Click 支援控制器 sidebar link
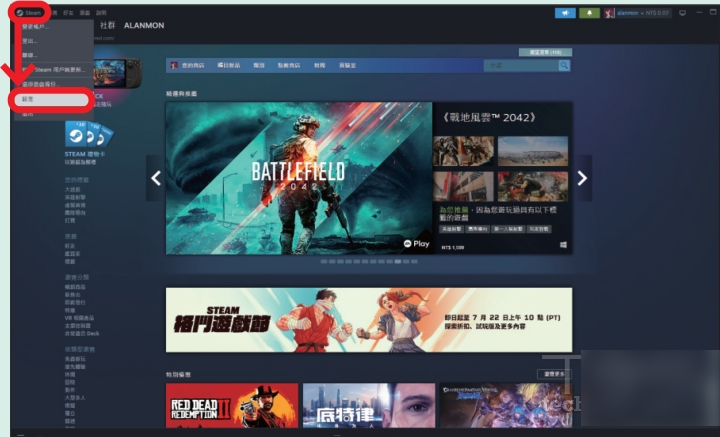Screen dimensions: 720x437 coord(78,325)
